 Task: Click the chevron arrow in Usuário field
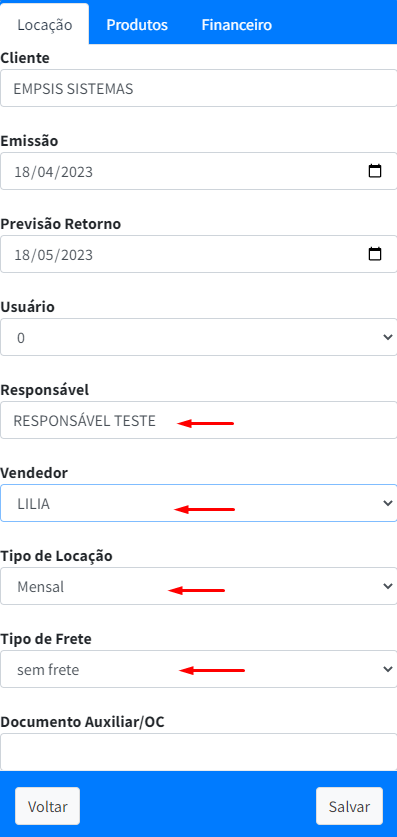click(x=387, y=337)
